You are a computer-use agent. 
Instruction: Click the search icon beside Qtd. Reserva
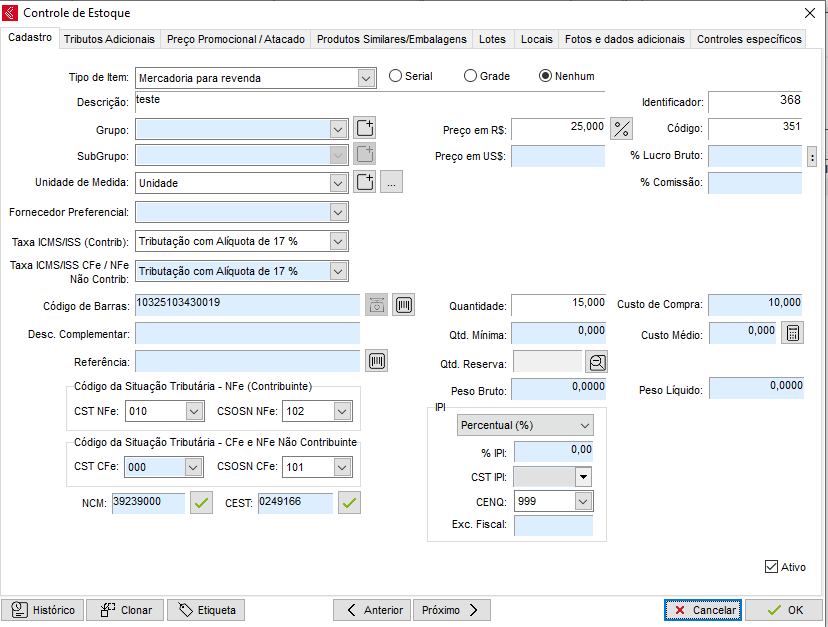(596, 362)
